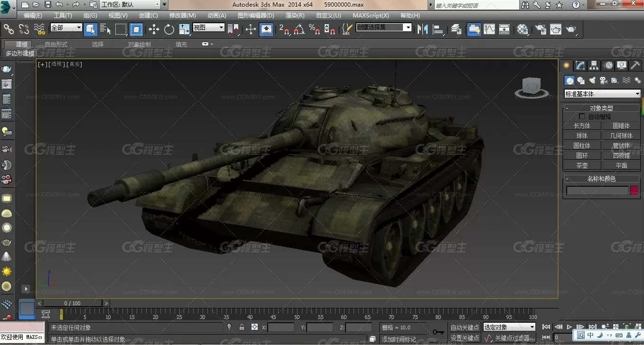The height and width of the screenshot is (345, 644).
Task: Click the timeline at frame 50
Action: tap(296, 314)
